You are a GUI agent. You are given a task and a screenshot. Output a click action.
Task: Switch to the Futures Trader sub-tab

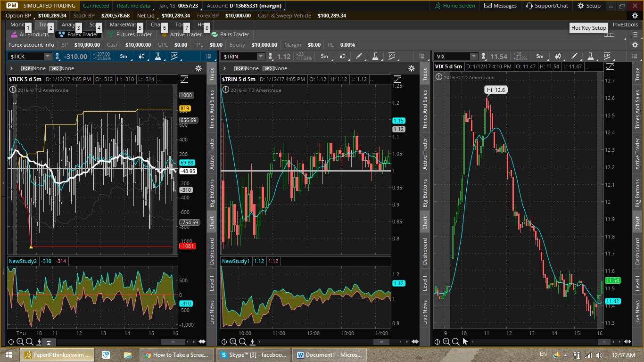(130, 34)
